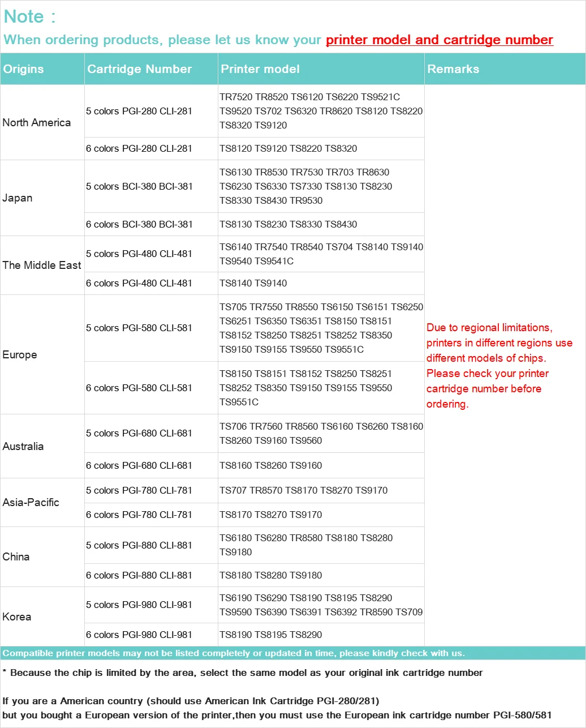Select '5 colors PGI-580 CLI-581' cell
The width and height of the screenshot is (586, 728).
[x=151, y=328]
